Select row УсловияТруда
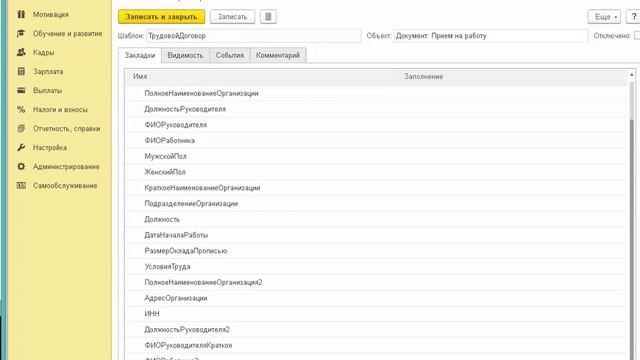The image size is (640, 360). pos(376,267)
